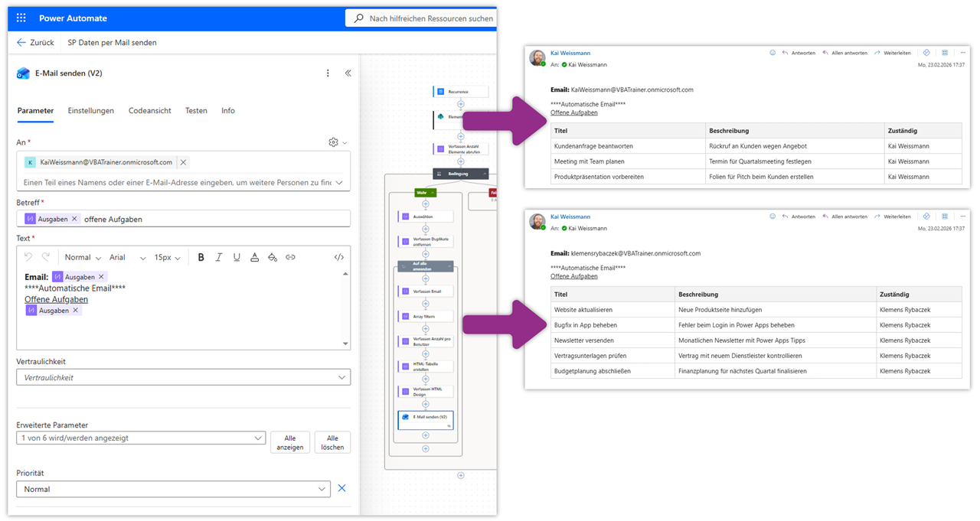Switch the editor to HTML code view
Screen dimensions: 980x521
point(339,257)
